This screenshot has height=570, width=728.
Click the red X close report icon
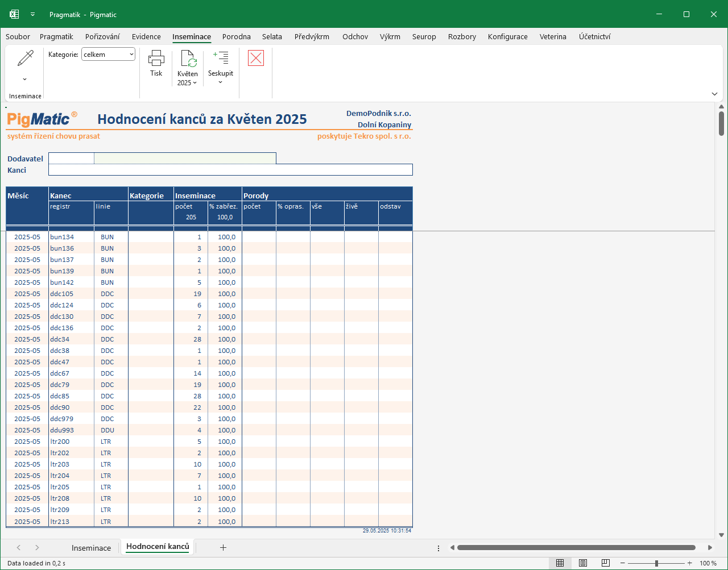pyautogui.click(x=256, y=58)
